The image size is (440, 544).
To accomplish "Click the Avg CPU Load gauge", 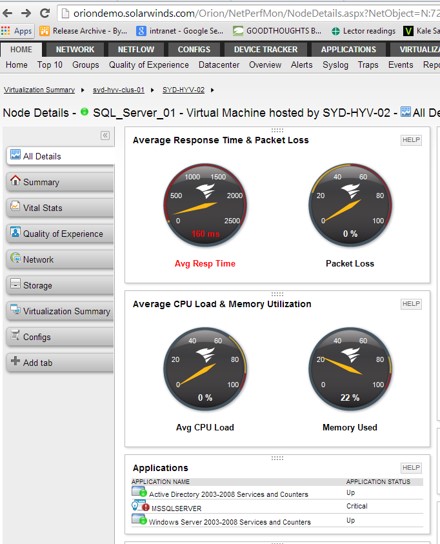I will pos(205,369).
